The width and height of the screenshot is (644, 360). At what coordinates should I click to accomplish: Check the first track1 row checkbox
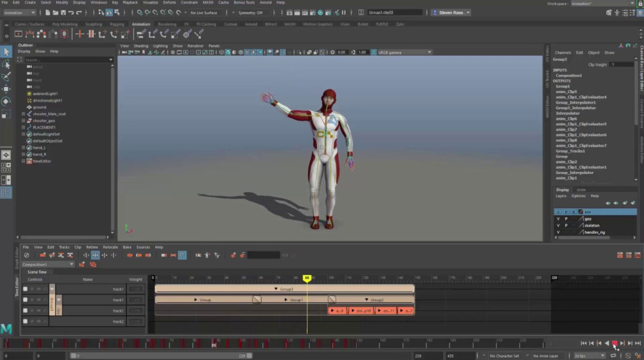tap(25, 289)
